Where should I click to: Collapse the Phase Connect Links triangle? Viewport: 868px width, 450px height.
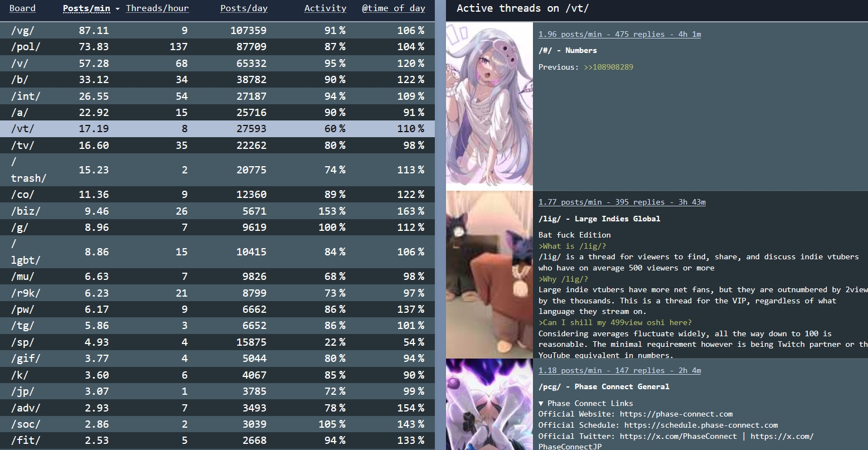(541, 403)
